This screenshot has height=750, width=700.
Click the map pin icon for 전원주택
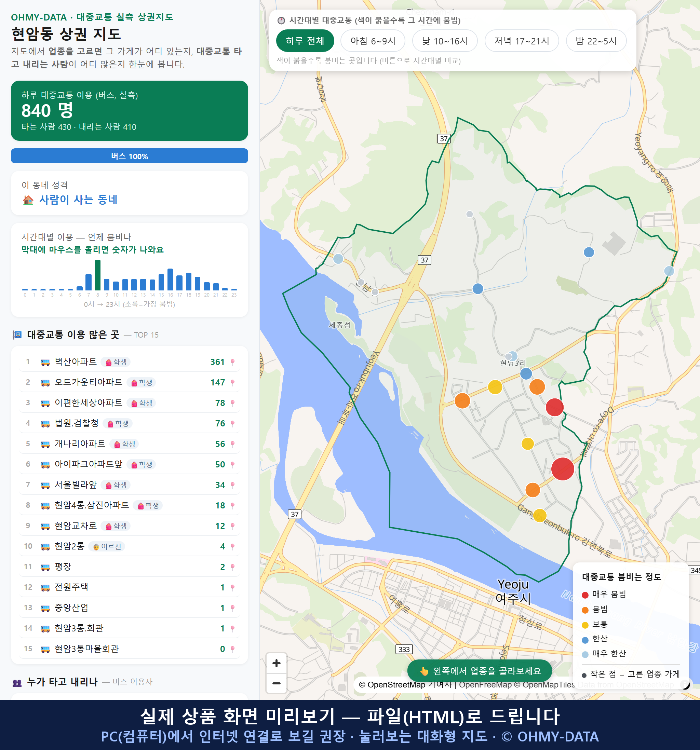pos(232,587)
